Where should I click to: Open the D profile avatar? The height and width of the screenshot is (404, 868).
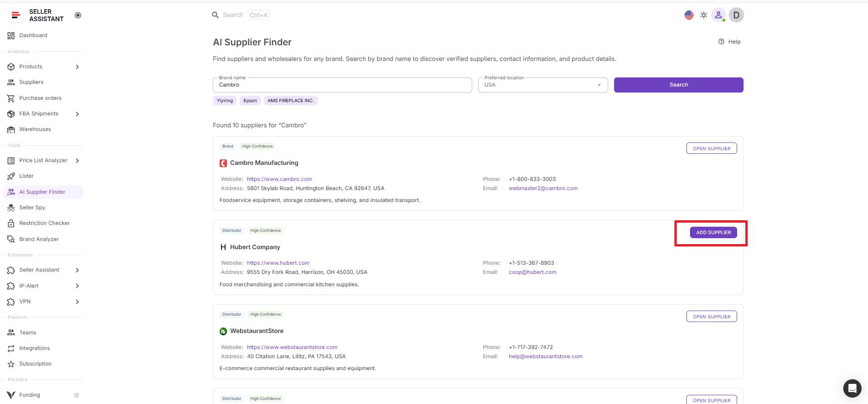736,15
